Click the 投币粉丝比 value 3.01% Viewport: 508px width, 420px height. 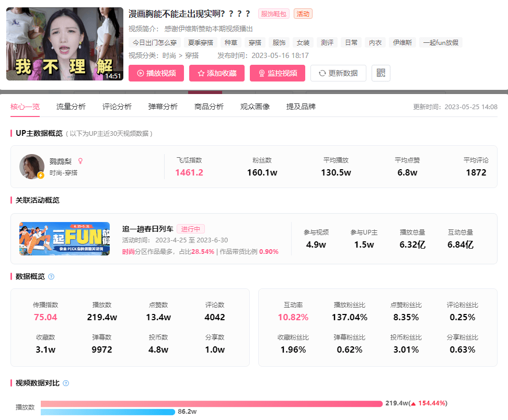coord(406,349)
